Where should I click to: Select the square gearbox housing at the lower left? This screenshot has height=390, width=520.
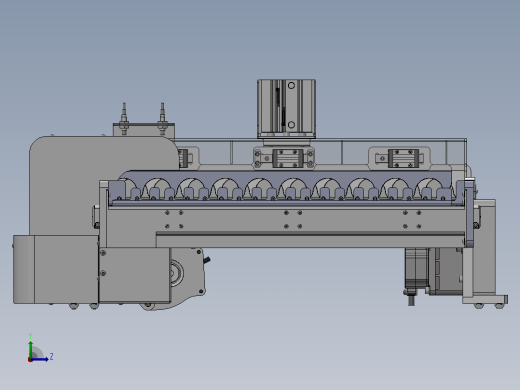(135, 275)
